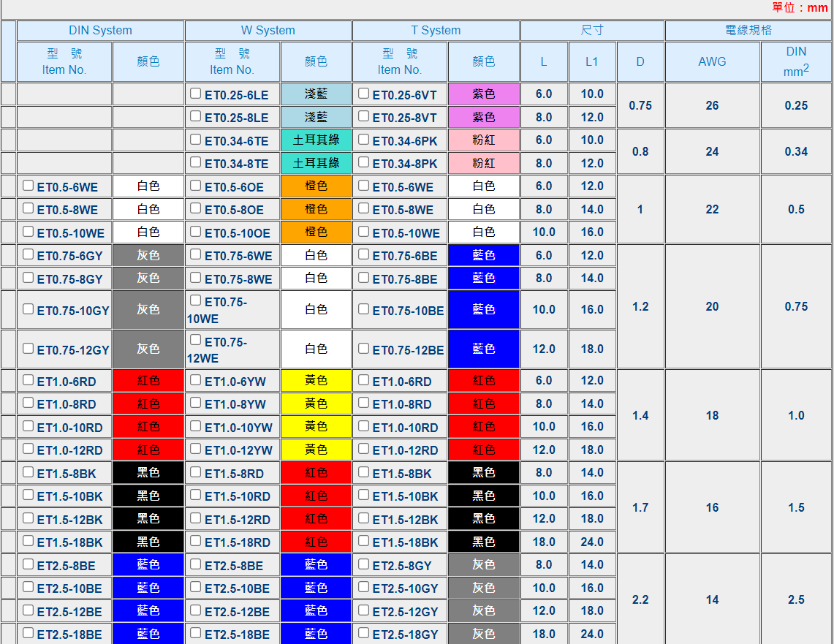
Task: Tick the ET1.0-6YW checkbox
Action: [x=195, y=380]
